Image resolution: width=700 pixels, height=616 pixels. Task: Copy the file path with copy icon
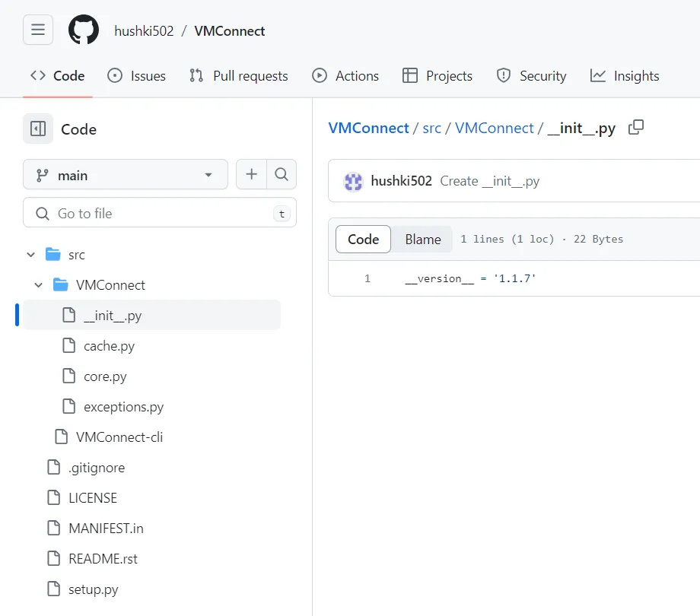click(x=635, y=128)
